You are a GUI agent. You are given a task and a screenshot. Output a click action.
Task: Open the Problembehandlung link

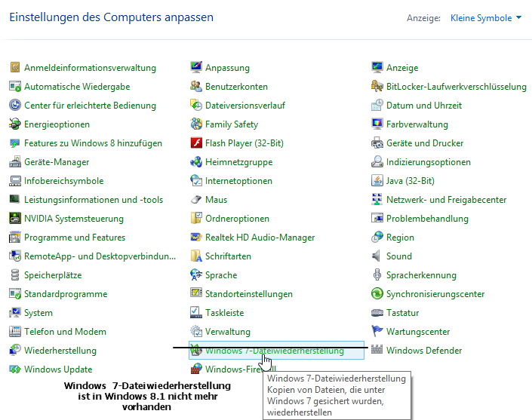click(x=427, y=219)
